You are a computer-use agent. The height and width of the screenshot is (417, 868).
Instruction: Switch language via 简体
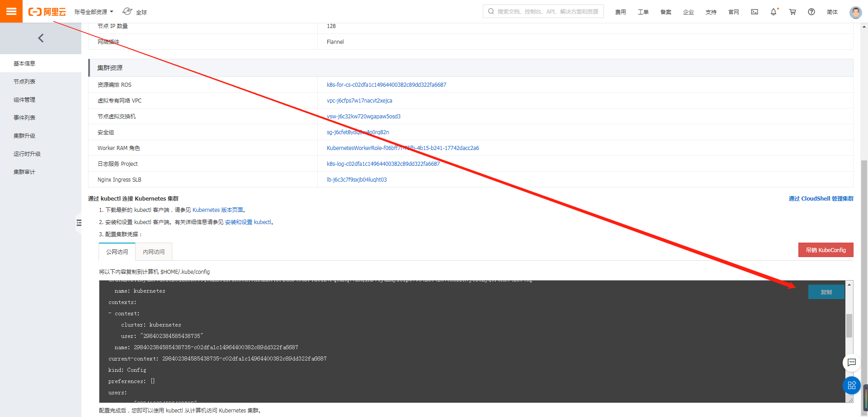click(832, 12)
